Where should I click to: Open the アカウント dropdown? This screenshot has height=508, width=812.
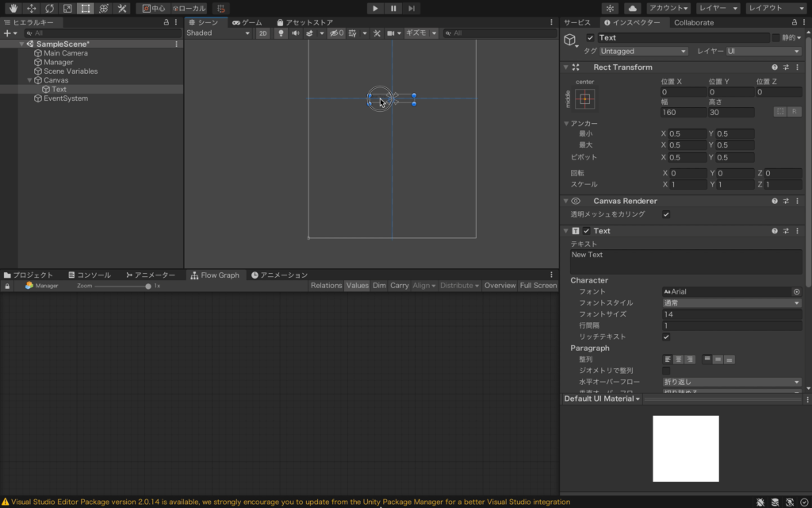(668, 8)
